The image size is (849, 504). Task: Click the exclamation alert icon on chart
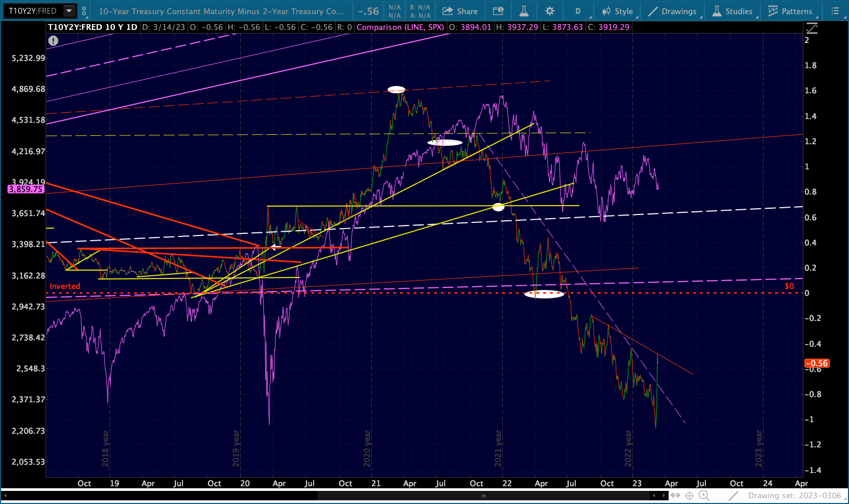click(53, 40)
